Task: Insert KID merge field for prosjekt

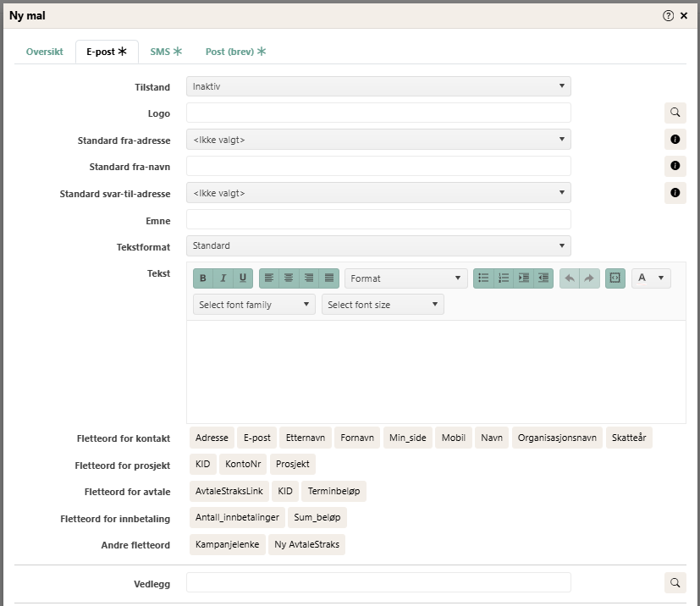Action: (x=202, y=464)
